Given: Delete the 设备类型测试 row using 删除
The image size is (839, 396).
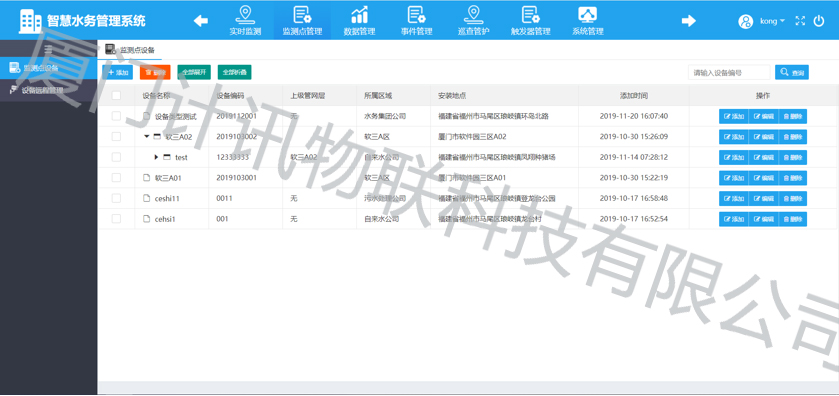Looking at the screenshot, I should tap(792, 116).
